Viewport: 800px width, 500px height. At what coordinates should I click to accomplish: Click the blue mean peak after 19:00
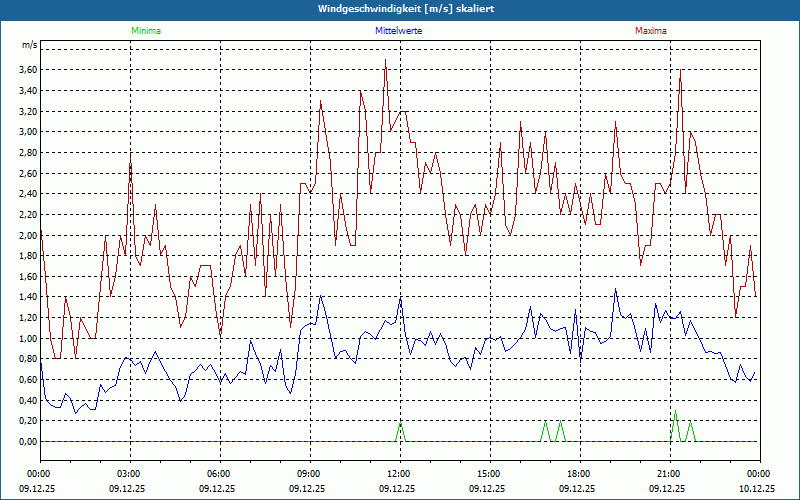pos(616,289)
